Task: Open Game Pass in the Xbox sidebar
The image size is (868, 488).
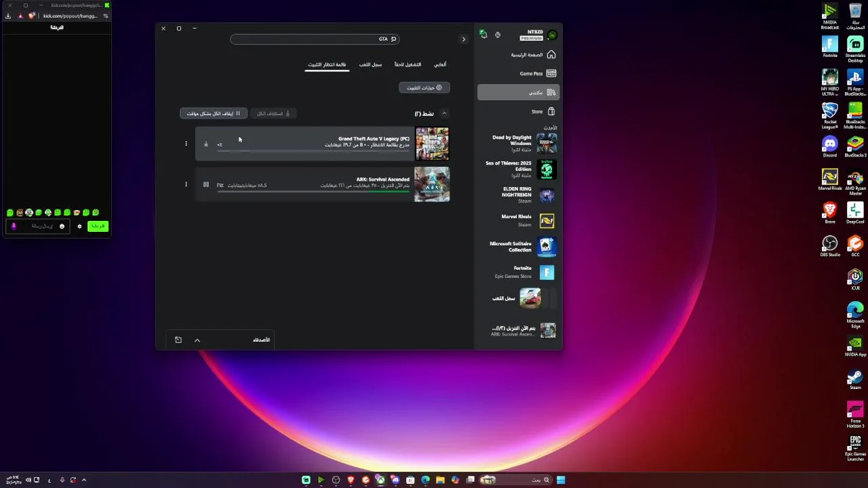Action: (519, 73)
